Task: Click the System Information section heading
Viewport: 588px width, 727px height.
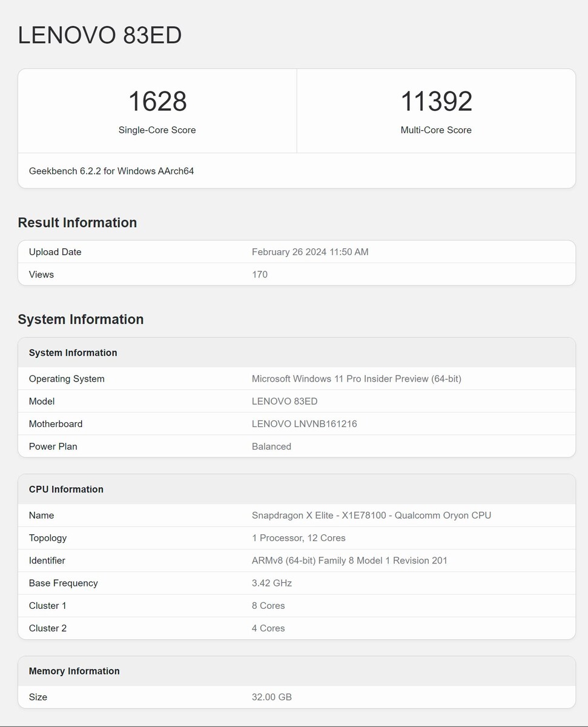Action: pos(81,319)
